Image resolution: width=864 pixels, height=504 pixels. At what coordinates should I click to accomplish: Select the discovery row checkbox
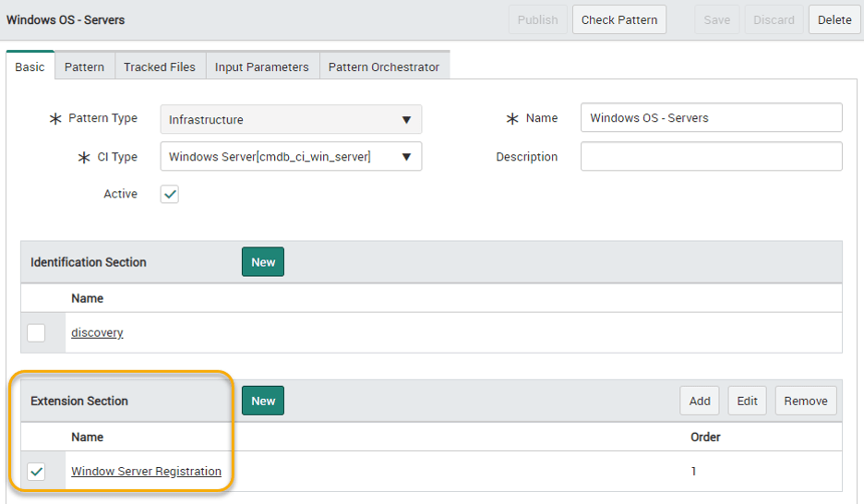pos(36,332)
